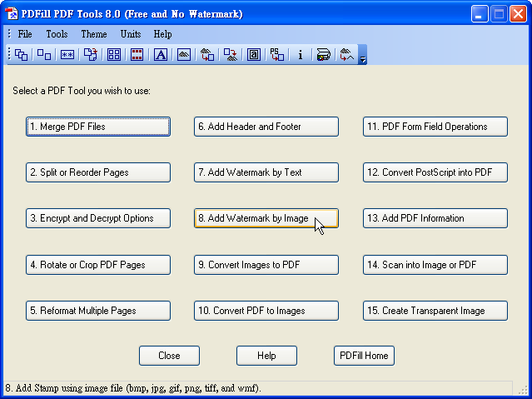532x399 pixels.
Task: Click '10. Convert PDF to Images' button
Action: (x=266, y=311)
